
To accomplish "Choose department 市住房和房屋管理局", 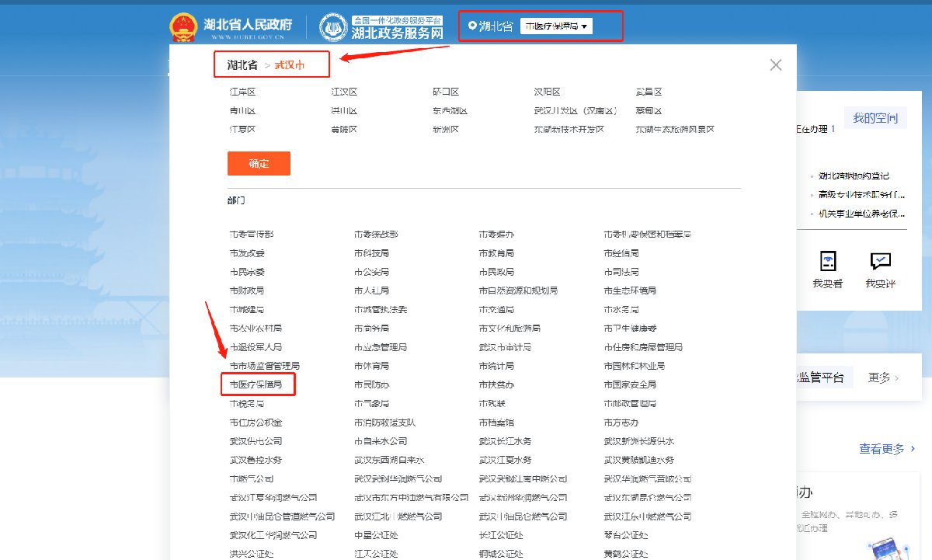I will coord(643,347).
